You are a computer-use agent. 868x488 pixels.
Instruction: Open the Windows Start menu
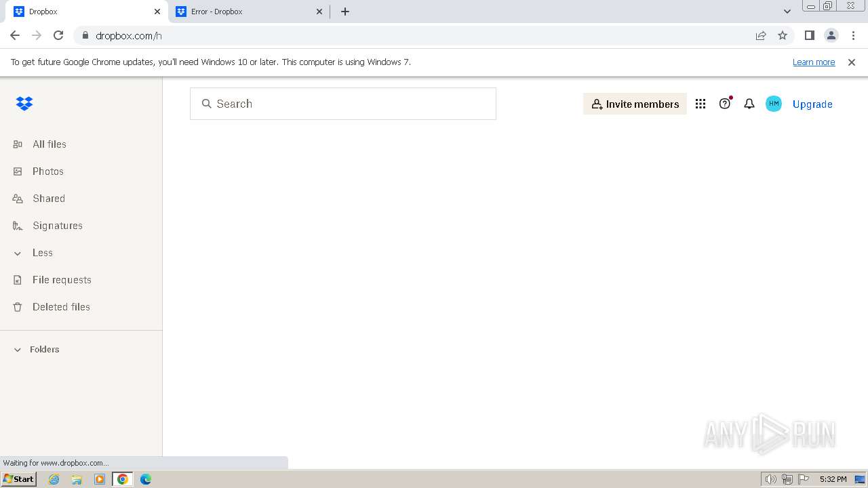(x=18, y=479)
